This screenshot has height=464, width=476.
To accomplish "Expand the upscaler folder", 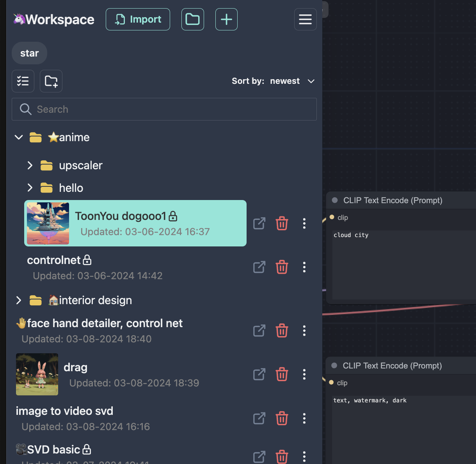I will (30, 165).
